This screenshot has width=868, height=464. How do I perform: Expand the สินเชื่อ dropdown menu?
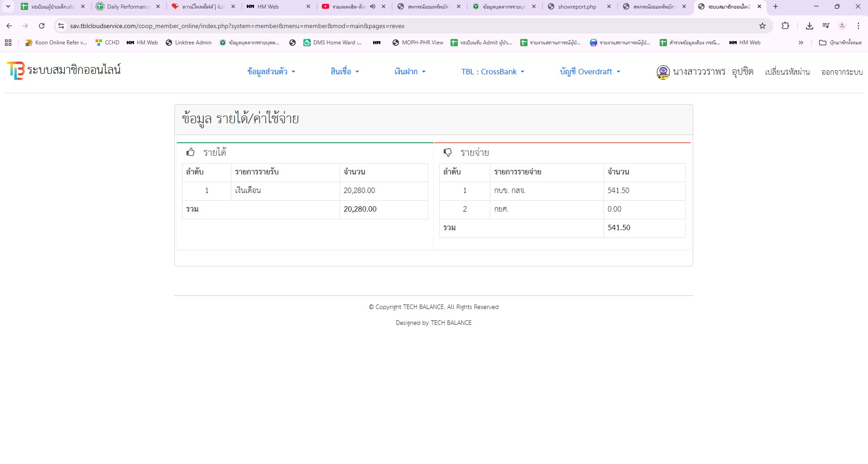point(344,72)
